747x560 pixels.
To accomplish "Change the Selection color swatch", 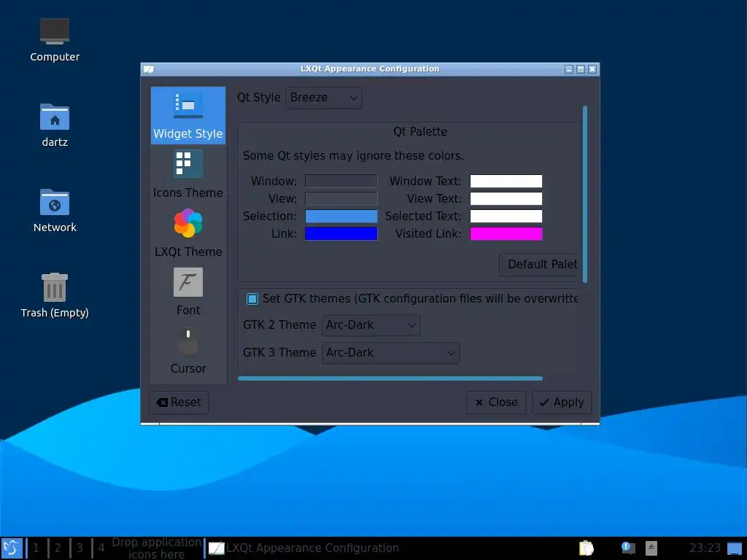I will coord(341,216).
